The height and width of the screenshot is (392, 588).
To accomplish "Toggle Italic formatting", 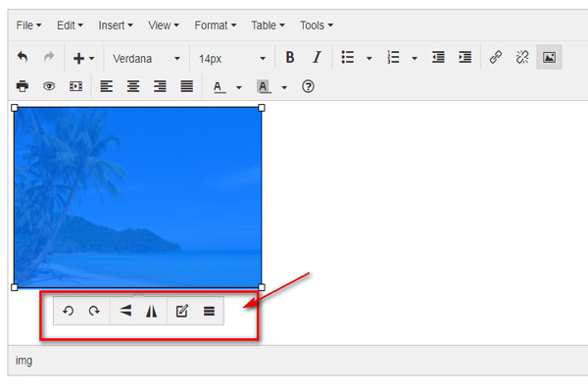I will [317, 58].
